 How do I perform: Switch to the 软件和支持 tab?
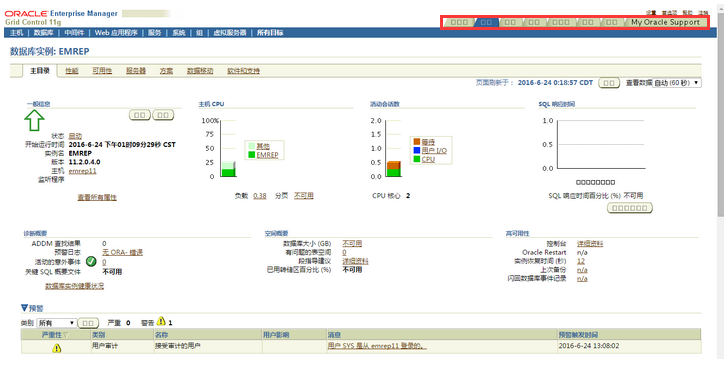(243, 71)
